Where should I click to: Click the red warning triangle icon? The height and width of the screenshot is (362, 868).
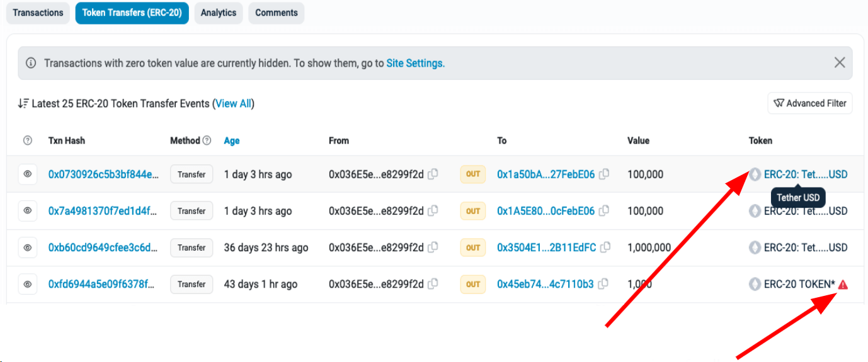pos(843,285)
